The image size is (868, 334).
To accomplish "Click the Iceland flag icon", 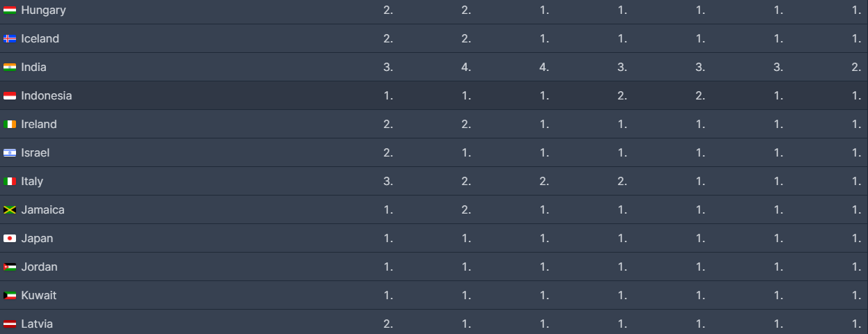I will tap(10, 39).
